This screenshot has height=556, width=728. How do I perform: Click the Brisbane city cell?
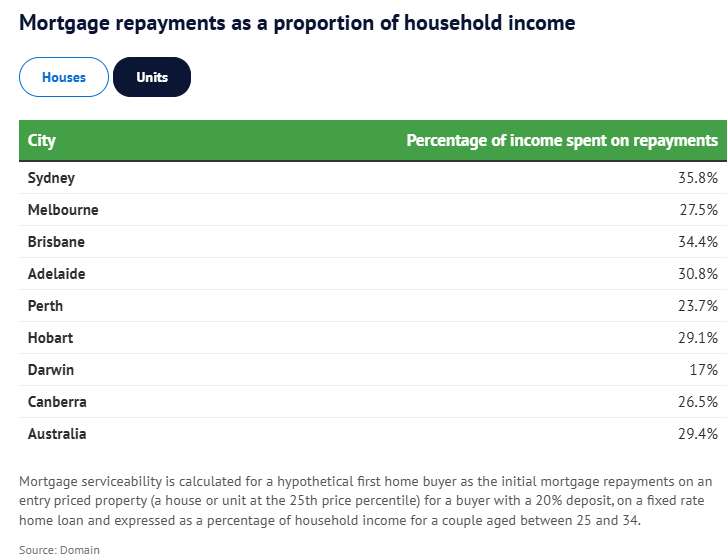click(x=56, y=242)
